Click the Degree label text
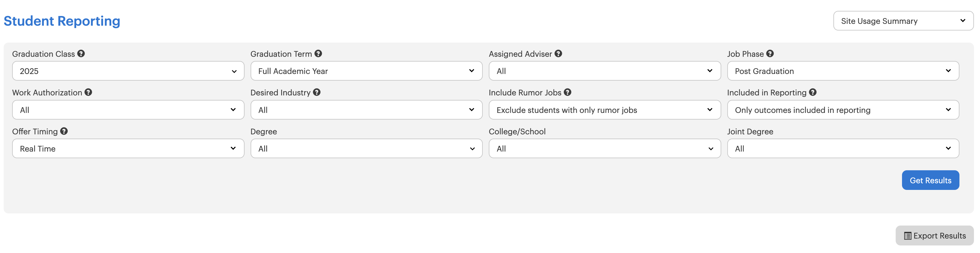 pyautogui.click(x=264, y=131)
